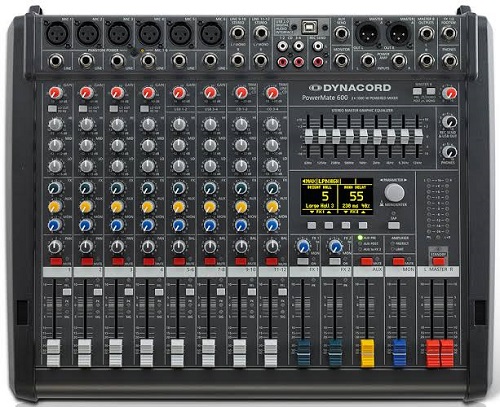The height and width of the screenshot is (407, 500).
Task: Click the AUX SEND output jack
Action: click(x=342, y=33)
